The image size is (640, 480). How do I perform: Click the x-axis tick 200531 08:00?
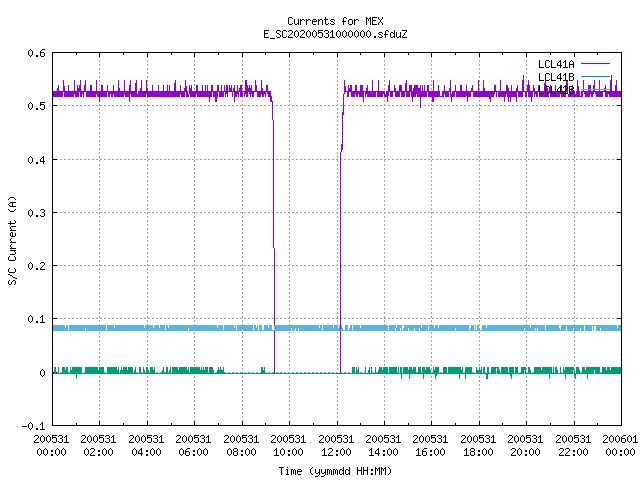[241, 446]
